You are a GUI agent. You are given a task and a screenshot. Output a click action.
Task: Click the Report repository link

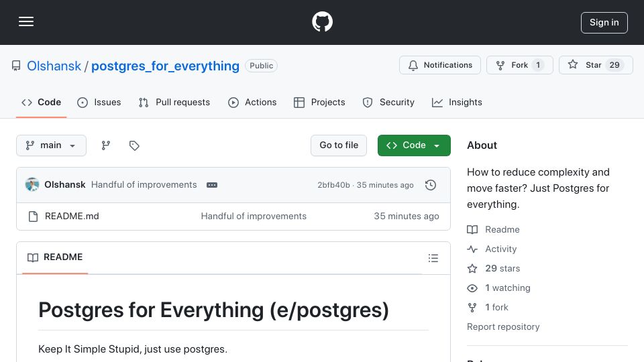(503, 326)
